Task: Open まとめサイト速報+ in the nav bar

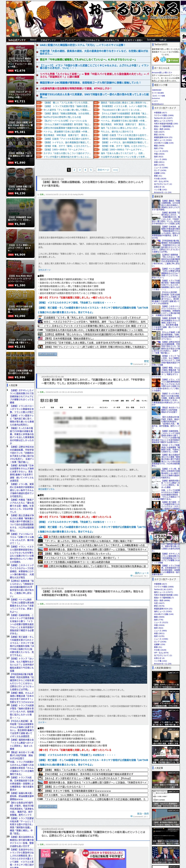Action: click(133, 40)
